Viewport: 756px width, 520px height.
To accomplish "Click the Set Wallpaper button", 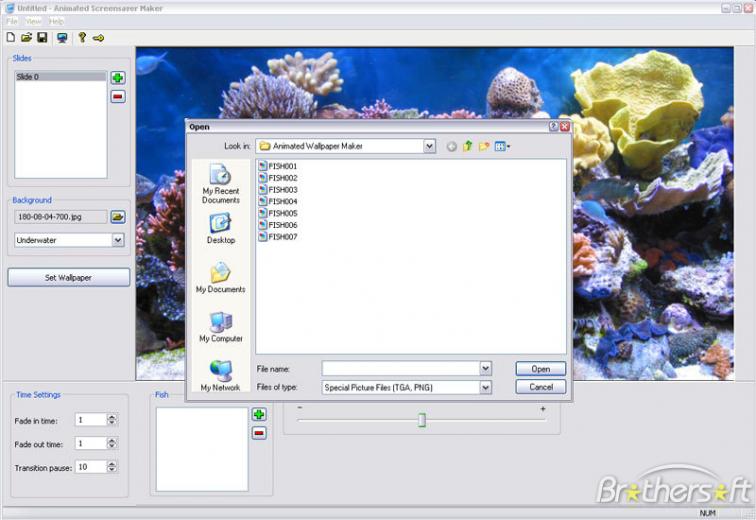I will click(x=68, y=278).
